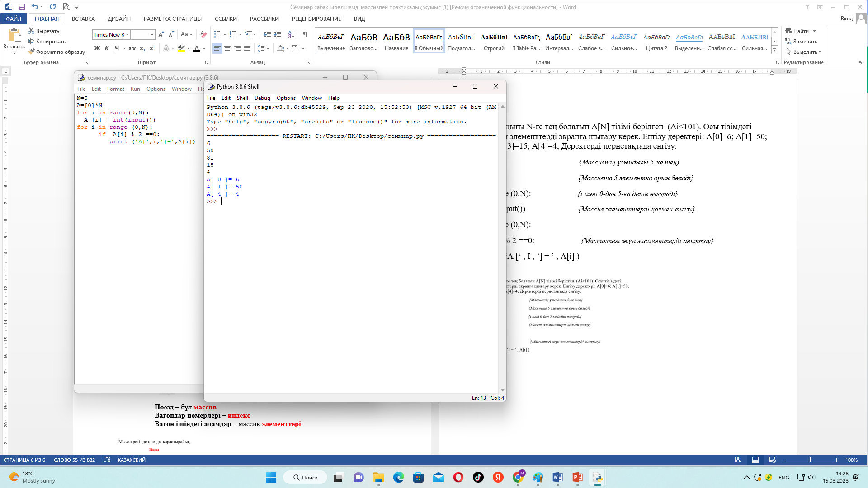
Task: Click the bullet list icon
Action: click(x=217, y=34)
